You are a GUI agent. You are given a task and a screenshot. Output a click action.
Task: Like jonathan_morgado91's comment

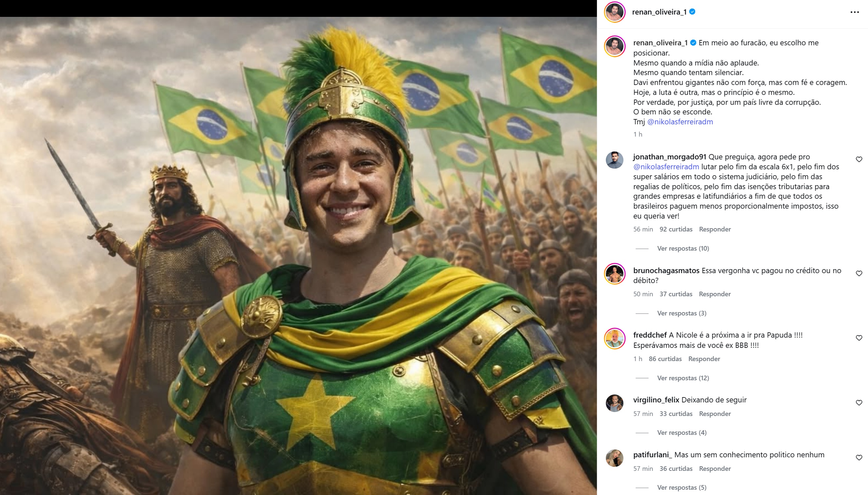[x=859, y=159]
